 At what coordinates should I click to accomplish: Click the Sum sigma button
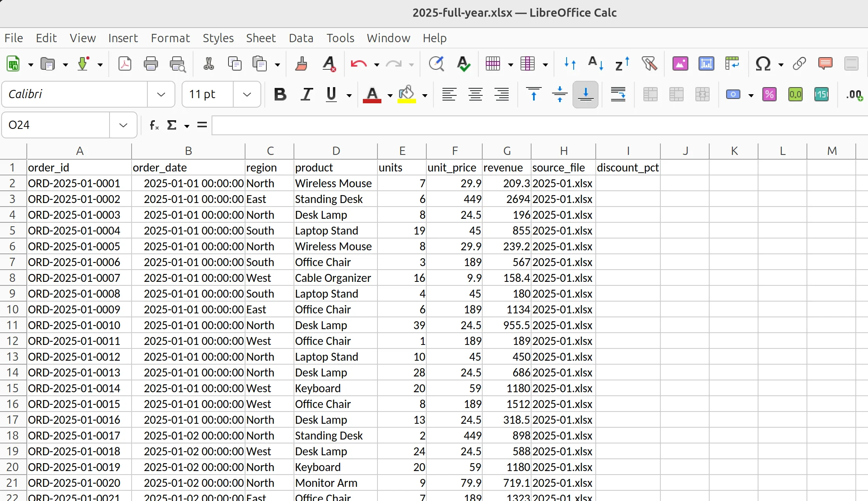[172, 125]
